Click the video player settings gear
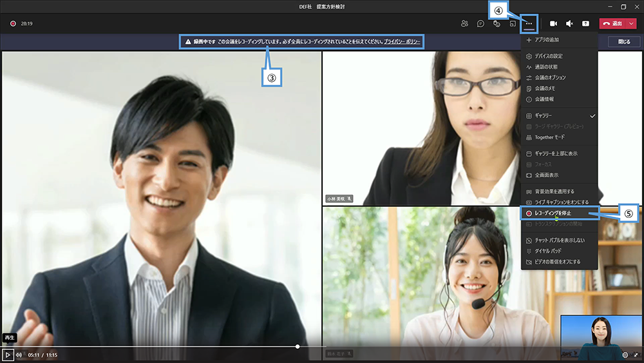Viewport: 644px width, 363px height. point(625,355)
